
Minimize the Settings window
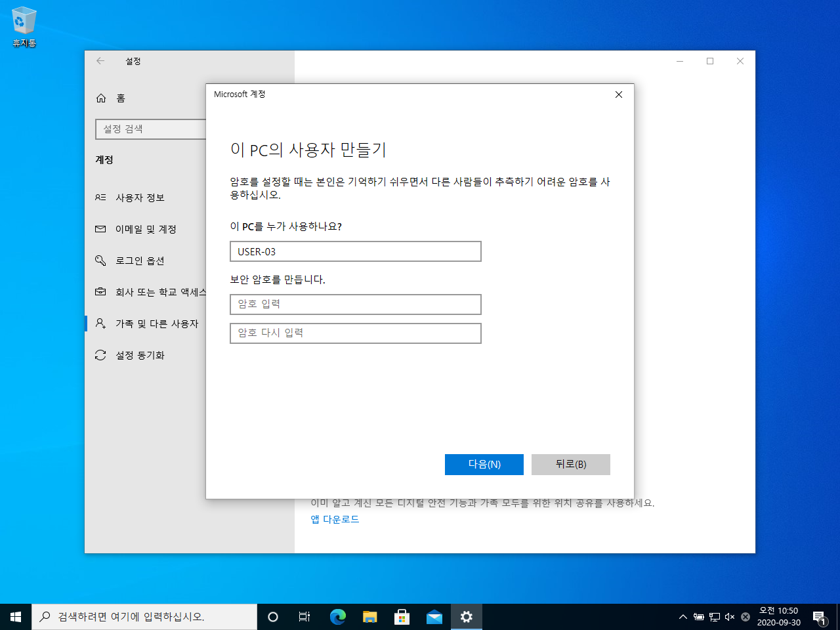680,61
